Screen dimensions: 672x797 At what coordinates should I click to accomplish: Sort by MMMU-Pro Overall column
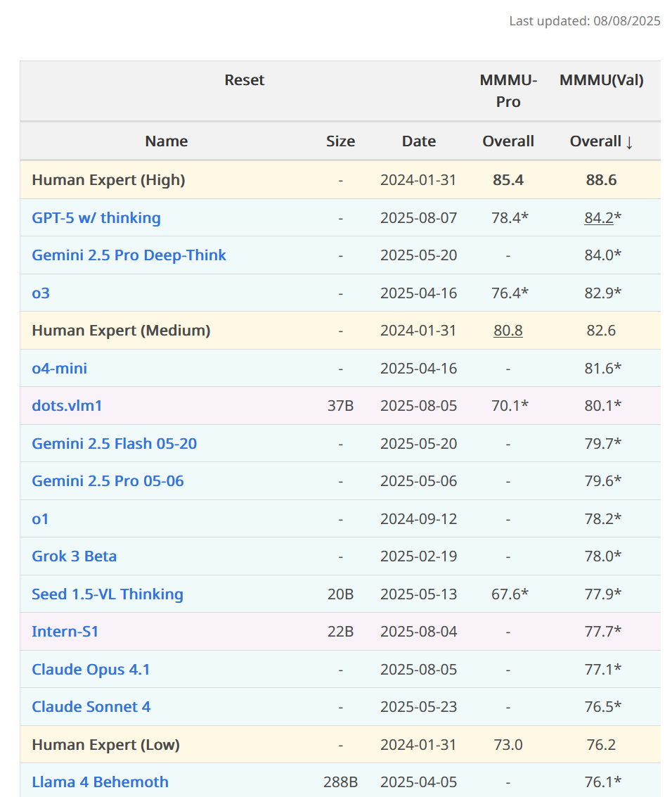point(508,141)
